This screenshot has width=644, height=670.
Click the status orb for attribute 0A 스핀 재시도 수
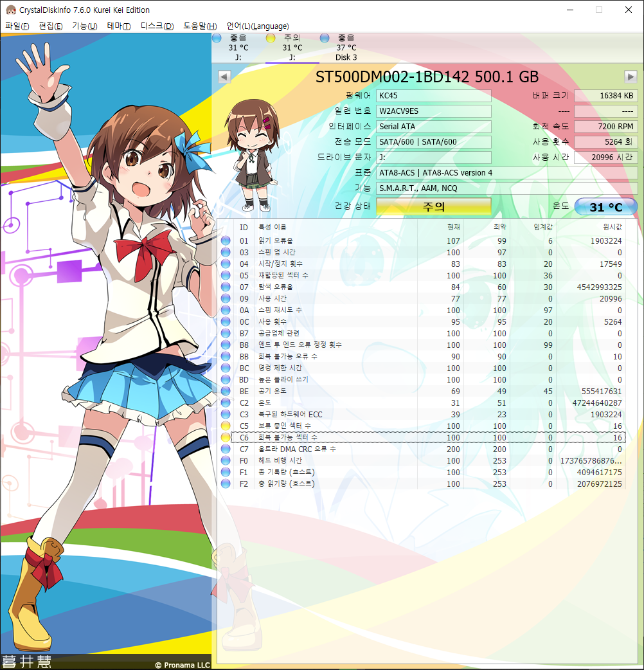point(226,310)
